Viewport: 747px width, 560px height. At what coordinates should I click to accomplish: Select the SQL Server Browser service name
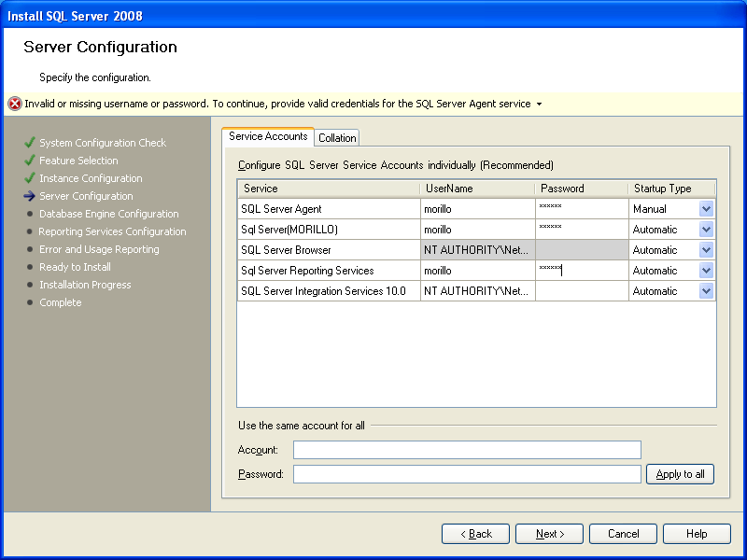(x=286, y=249)
